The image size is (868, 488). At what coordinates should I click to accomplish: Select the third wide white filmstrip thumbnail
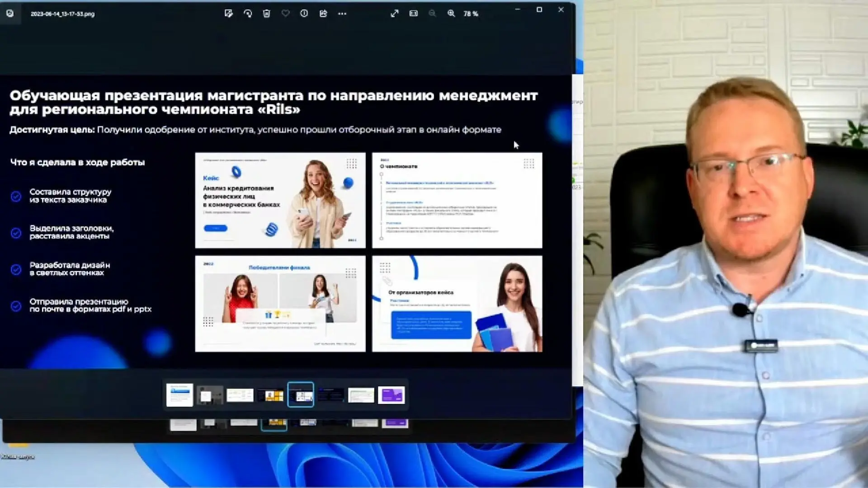[240, 395]
